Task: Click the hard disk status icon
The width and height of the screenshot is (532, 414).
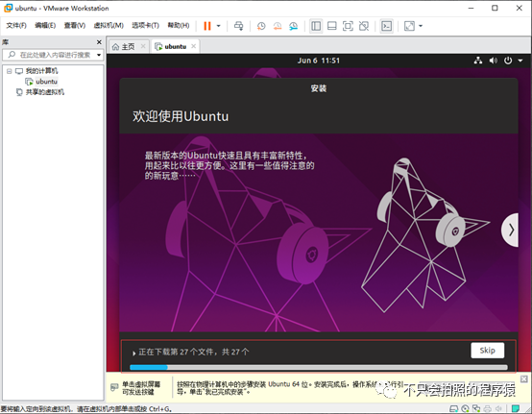Action: (x=453, y=408)
